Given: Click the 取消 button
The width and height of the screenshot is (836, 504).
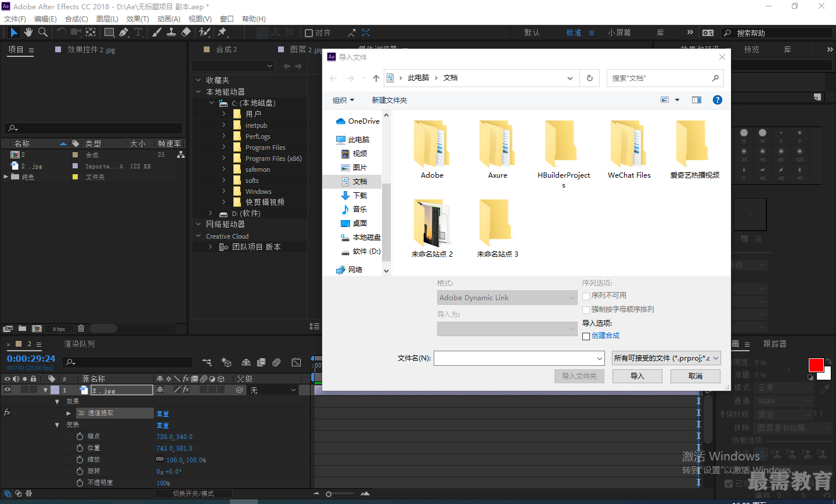Looking at the screenshot, I should coord(696,376).
